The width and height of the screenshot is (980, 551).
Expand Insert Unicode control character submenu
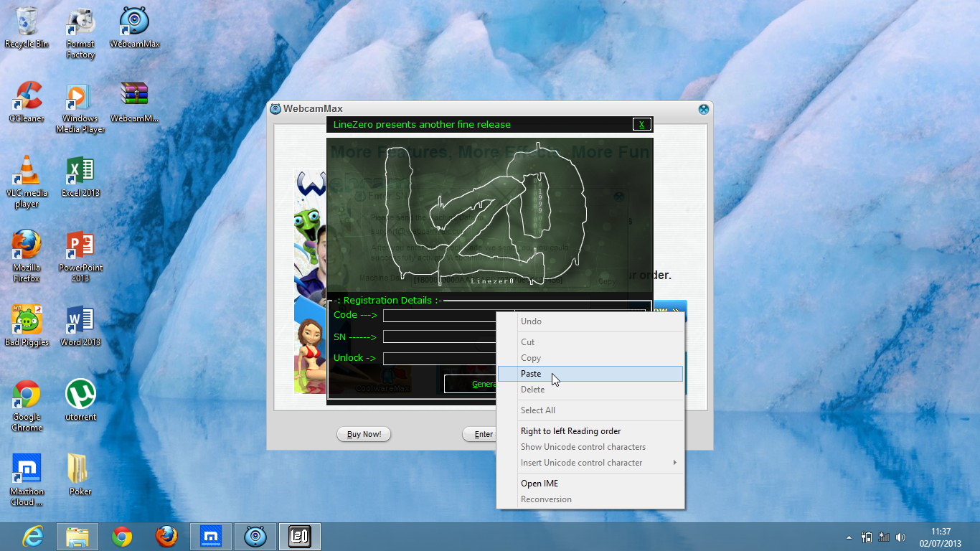tap(590, 463)
